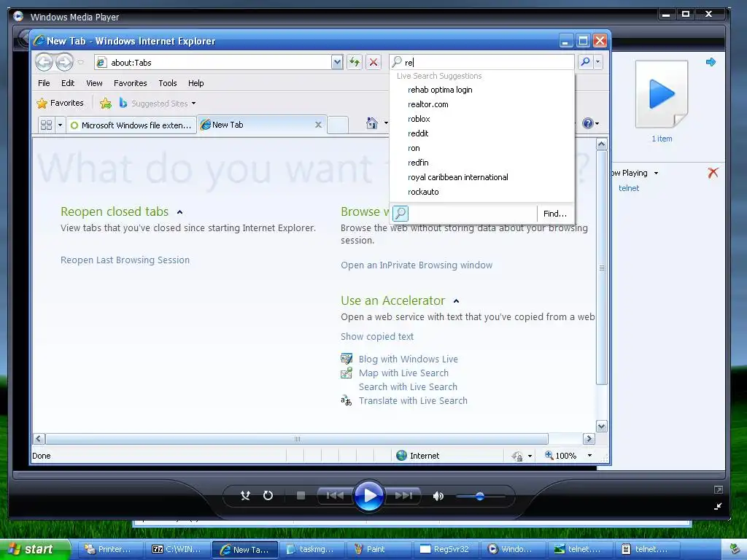Open the Help menu

click(196, 83)
